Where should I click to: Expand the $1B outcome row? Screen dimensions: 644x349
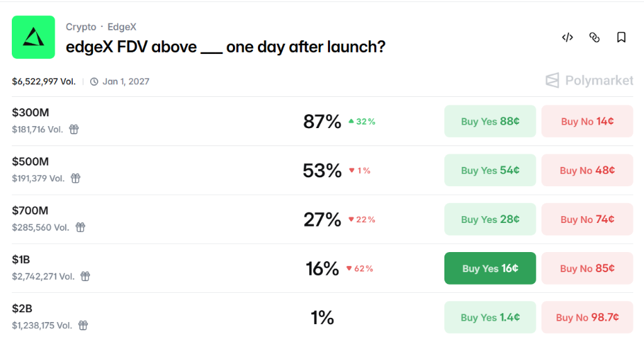coord(208,268)
